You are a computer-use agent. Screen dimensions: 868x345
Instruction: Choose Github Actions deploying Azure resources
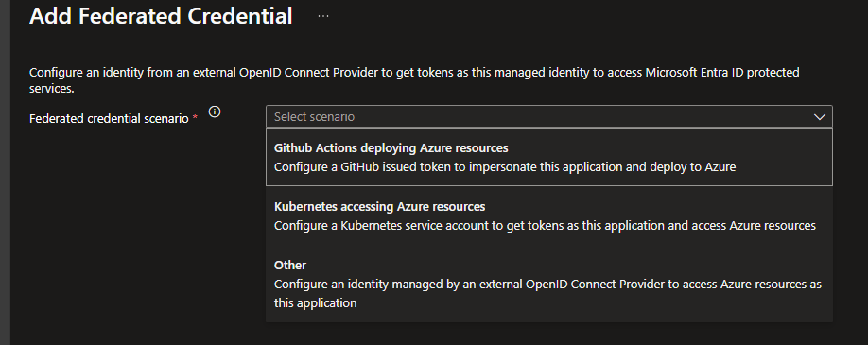pos(548,157)
